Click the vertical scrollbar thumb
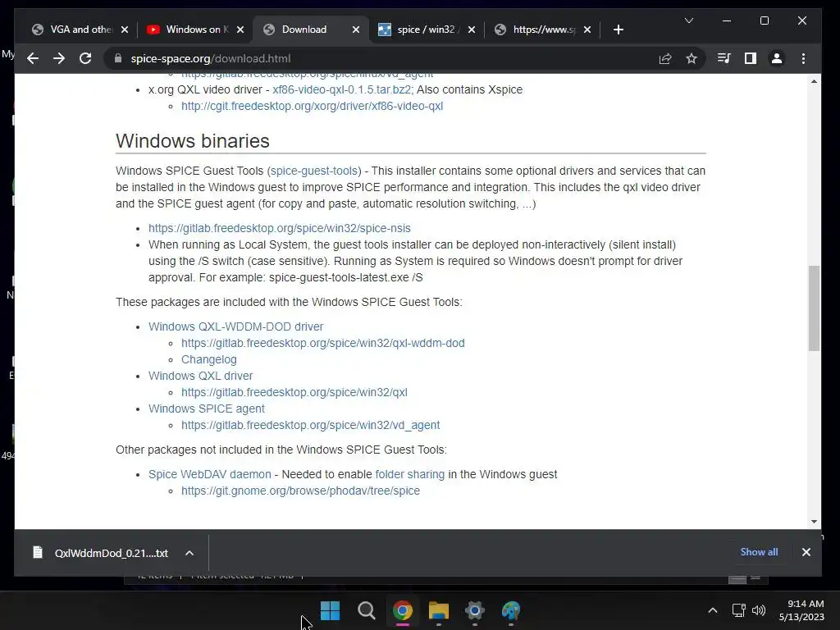Viewport: 840px width, 630px height. tap(814, 308)
